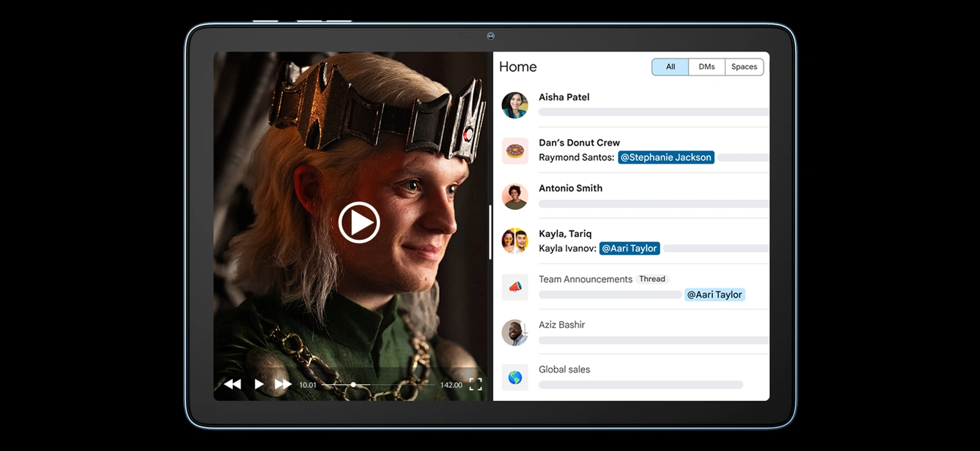980x451 pixels.
Task: Select the All filter tab
Action: 671,67
